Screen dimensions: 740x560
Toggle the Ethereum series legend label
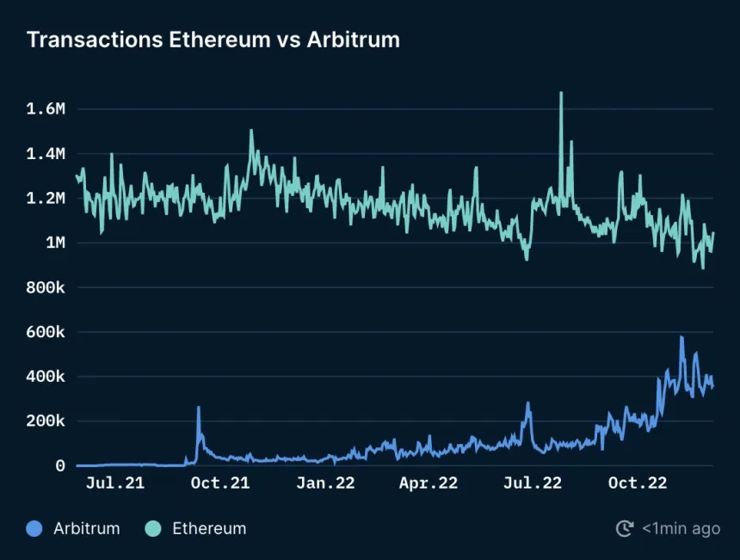click(x=209, y=529)
